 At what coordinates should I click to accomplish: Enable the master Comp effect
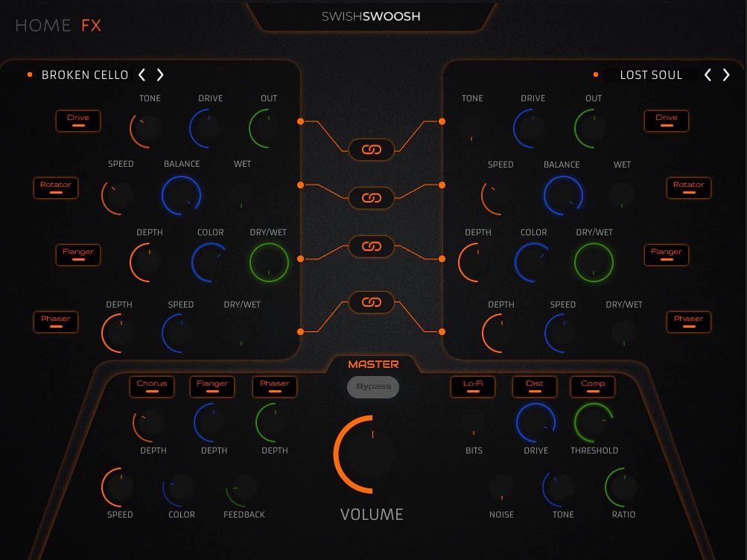coord(593,386)
